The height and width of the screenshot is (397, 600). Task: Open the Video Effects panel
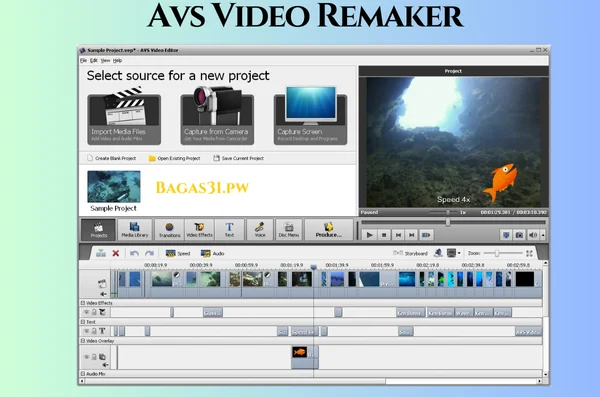coord(199,229)
